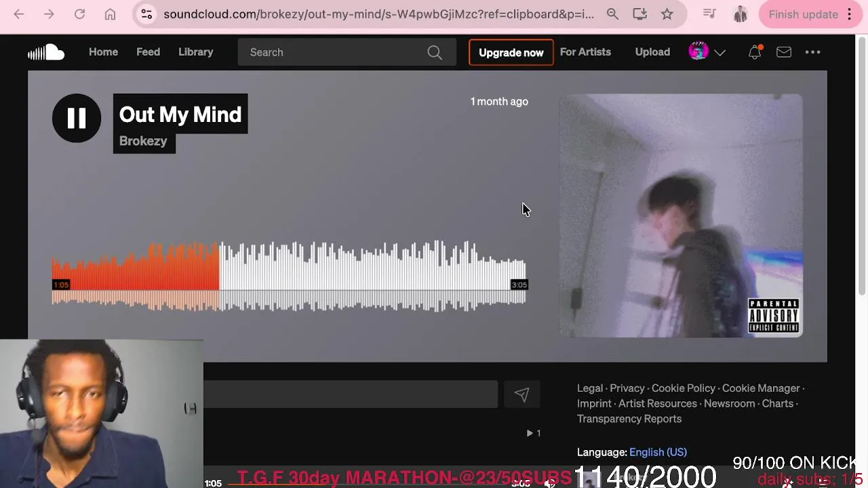Click the zoom magnifier in address bar
868x488 pixels.
[x=612, y=14]
